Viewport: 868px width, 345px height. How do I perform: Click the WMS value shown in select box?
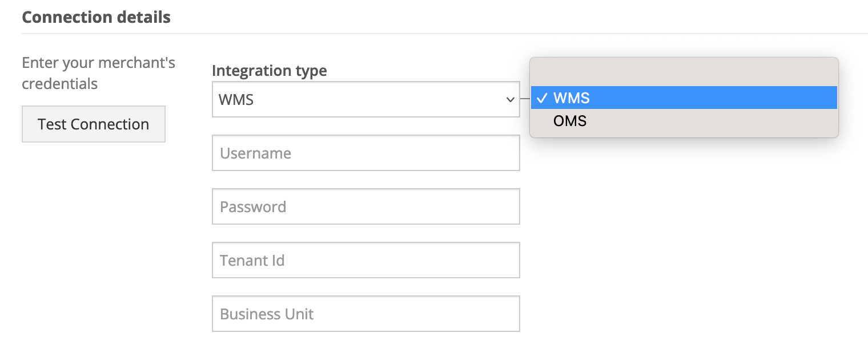pos(236,100)
